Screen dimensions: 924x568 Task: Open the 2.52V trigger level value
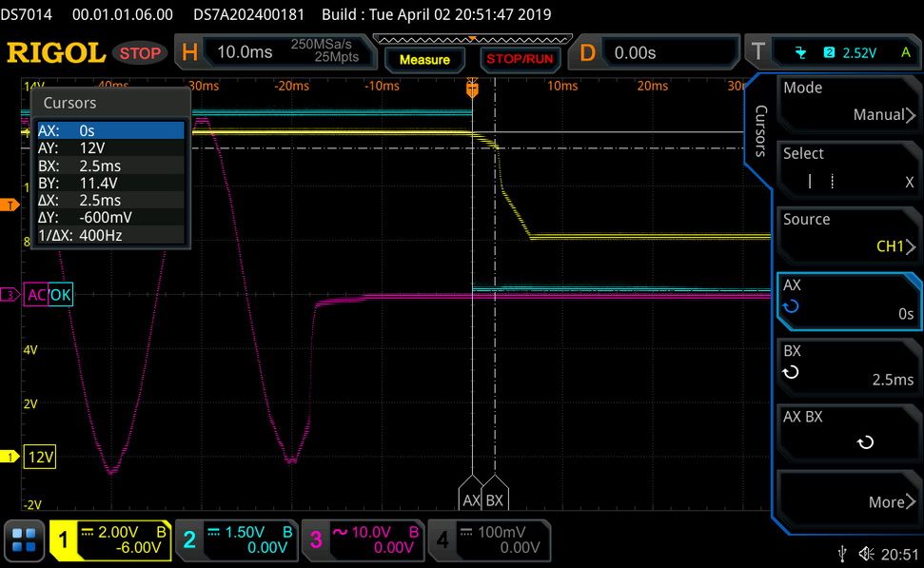[x=860, y=53]
